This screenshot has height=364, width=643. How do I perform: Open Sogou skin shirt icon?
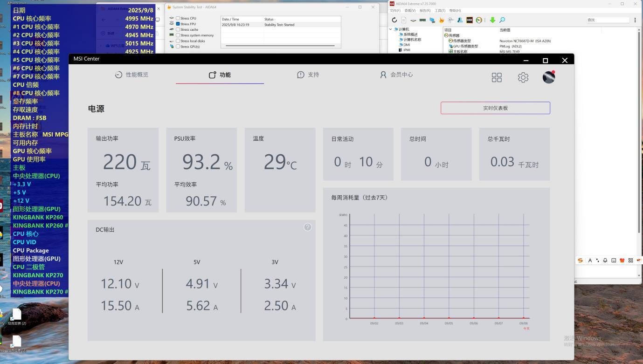click(622, 261)
